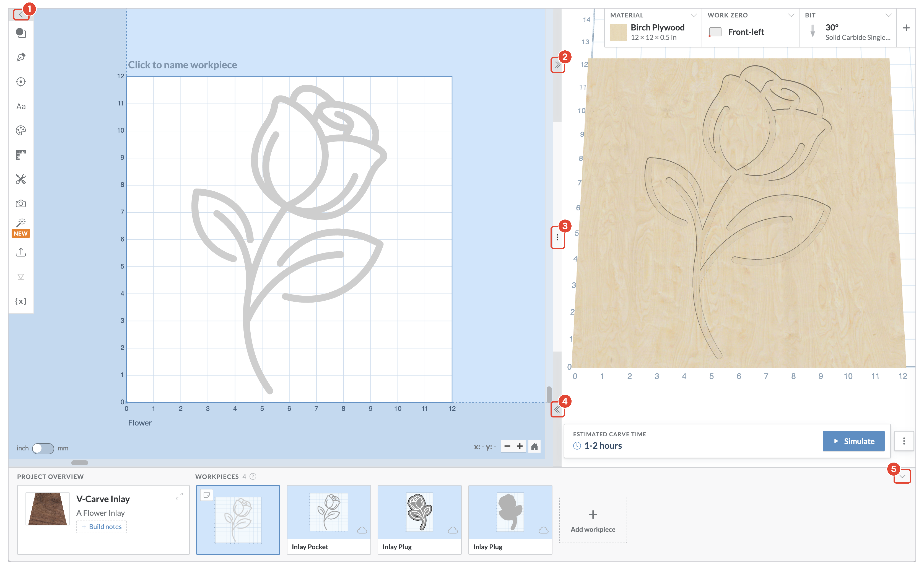Expand the V-Carve Inlay project details
924x570 pixels.
point(179,496)
